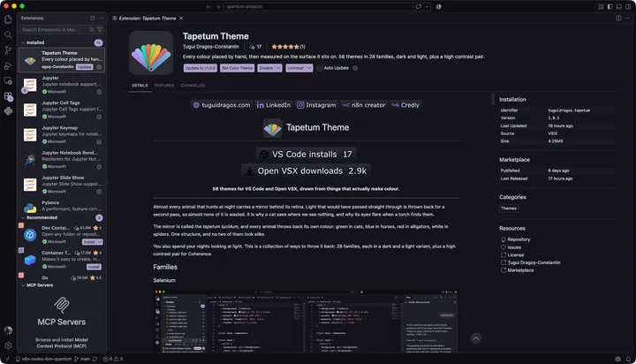Screen dimensions: 636x364
Task: Open the Repository resource link
Action: [x=519, y=239]
